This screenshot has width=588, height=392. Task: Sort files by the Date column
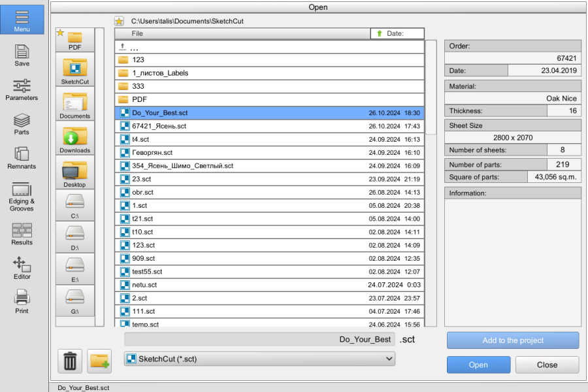point(397,33)
